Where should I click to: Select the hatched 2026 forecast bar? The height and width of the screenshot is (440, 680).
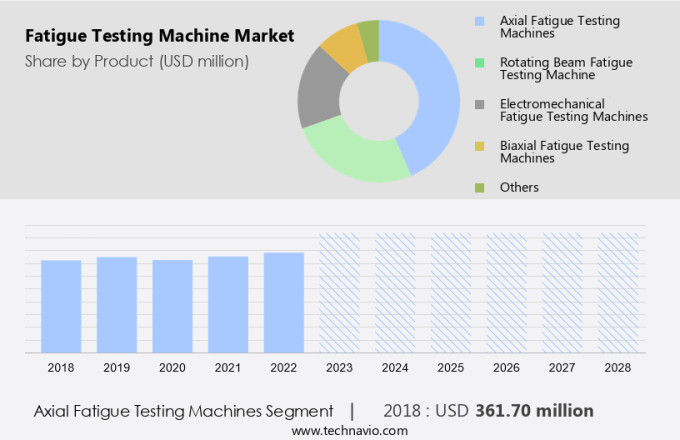pos(506,292)
